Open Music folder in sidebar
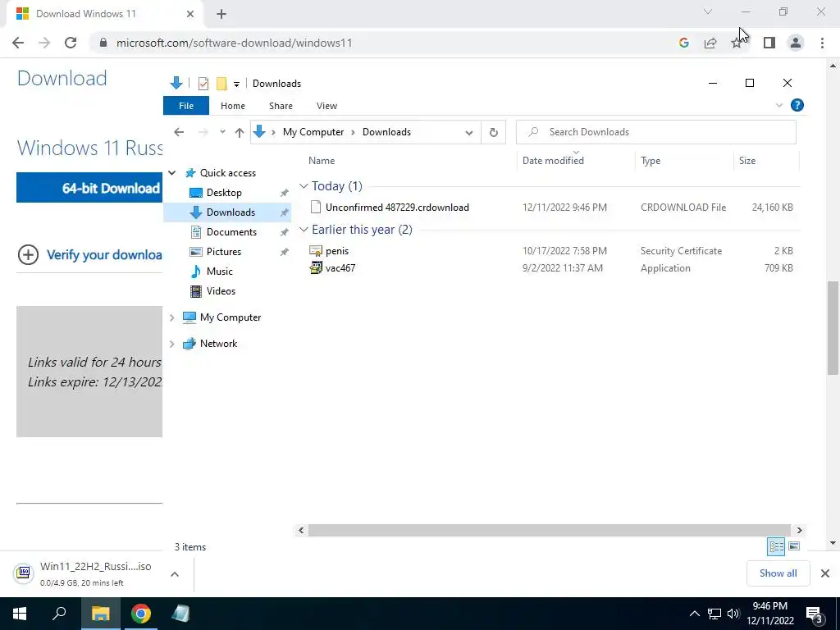Image resolution: width=840 pixels, height=630 pixels. tap(219, 271)
